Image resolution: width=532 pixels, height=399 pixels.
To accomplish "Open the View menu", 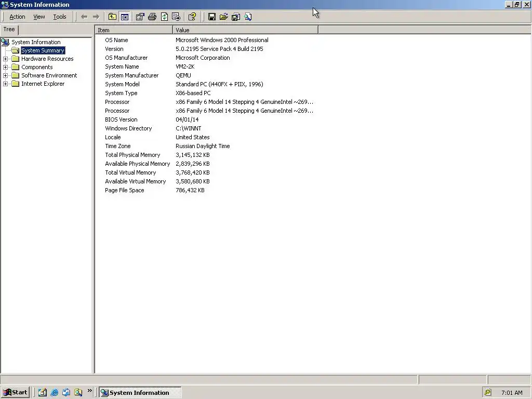I will (39, 17).
